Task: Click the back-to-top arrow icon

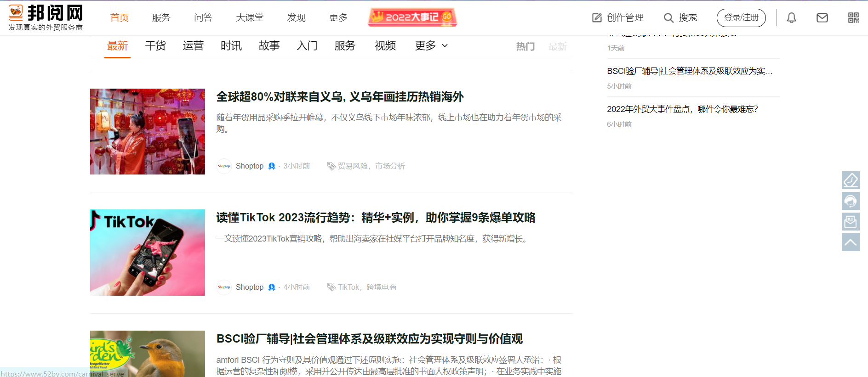Action: tap(851, 242)
